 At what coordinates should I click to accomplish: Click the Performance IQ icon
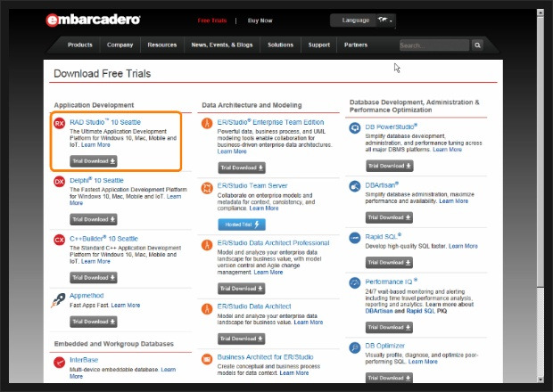(x=355, y=282)
